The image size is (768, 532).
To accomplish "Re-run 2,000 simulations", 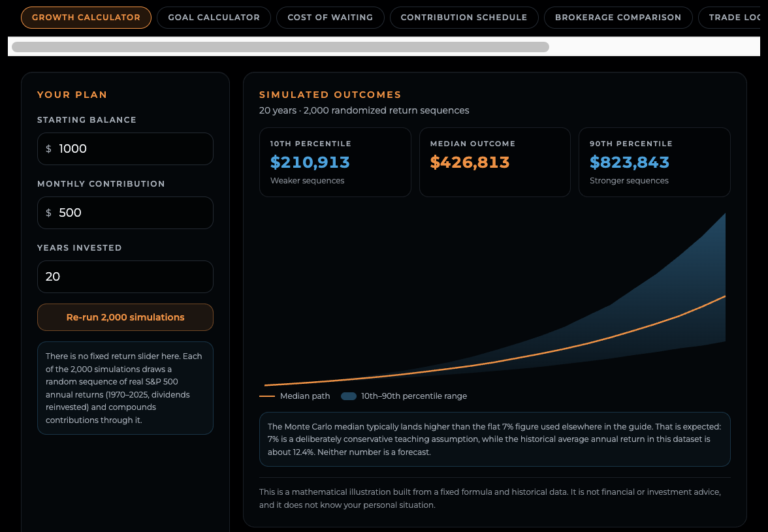I will pos(125,317).
